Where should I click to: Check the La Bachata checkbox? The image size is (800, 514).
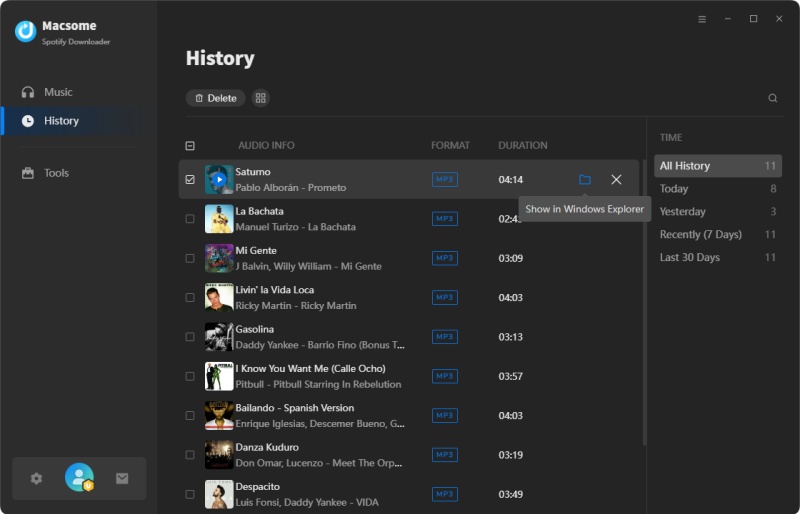tap(190, 219)
